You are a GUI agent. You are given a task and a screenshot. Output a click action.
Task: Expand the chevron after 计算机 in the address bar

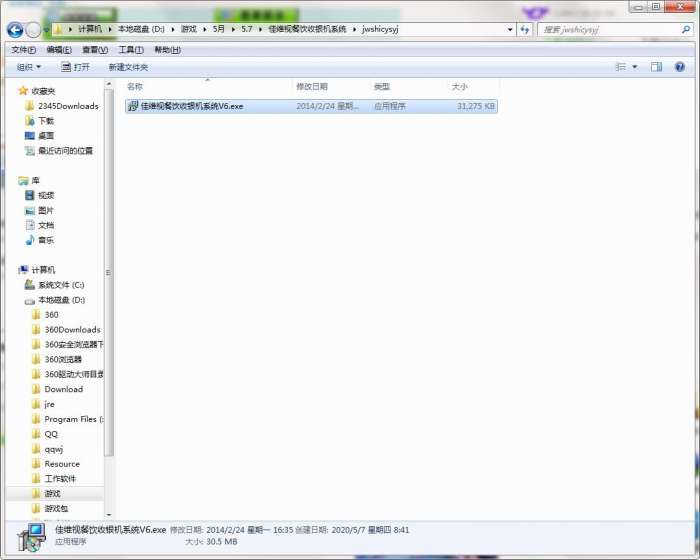click(109, 29)
